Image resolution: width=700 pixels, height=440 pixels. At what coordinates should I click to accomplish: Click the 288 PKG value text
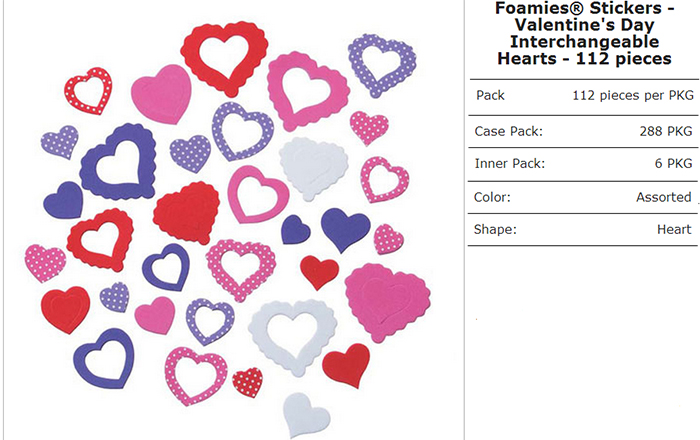[x=666, y=131]
